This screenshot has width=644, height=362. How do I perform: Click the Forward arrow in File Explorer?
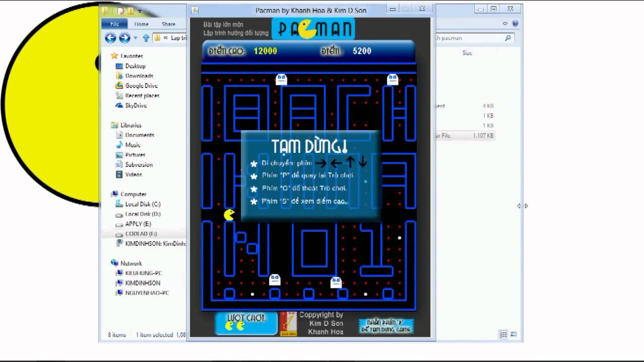pyautogui.click(x=124, y=38)
